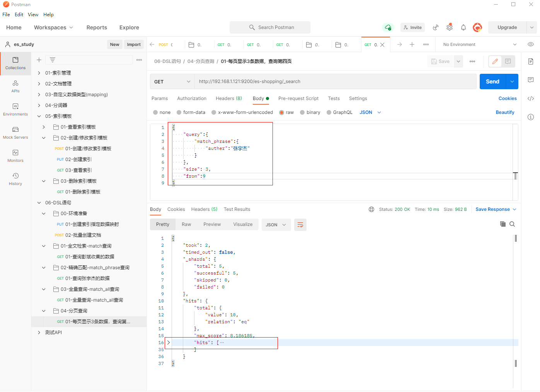Click the notifications bell icon
Viewport: 540px width, 392px height.
pyautogui.click(x=463, y=27)
